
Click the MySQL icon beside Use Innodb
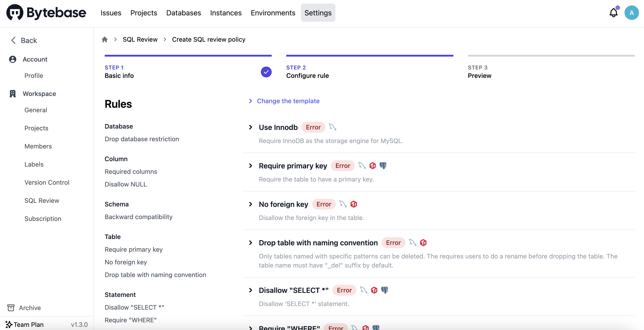(x=333, y=127)
